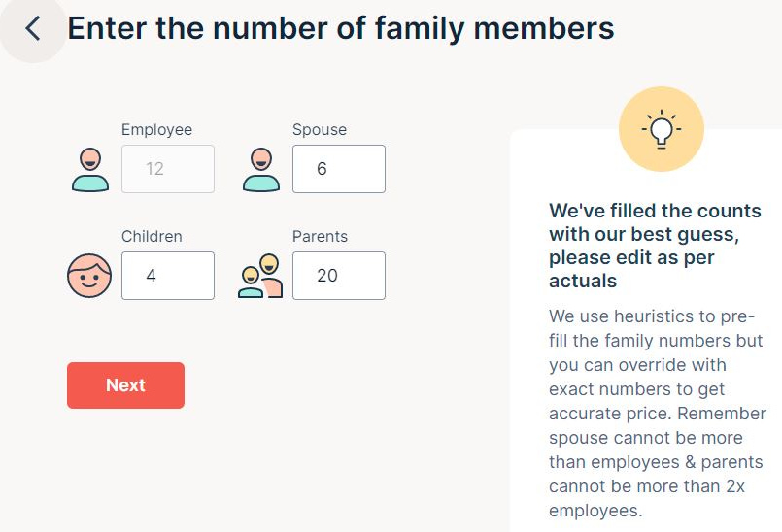Click the Spouse field label
782x532 pixels.
point(320,130)
